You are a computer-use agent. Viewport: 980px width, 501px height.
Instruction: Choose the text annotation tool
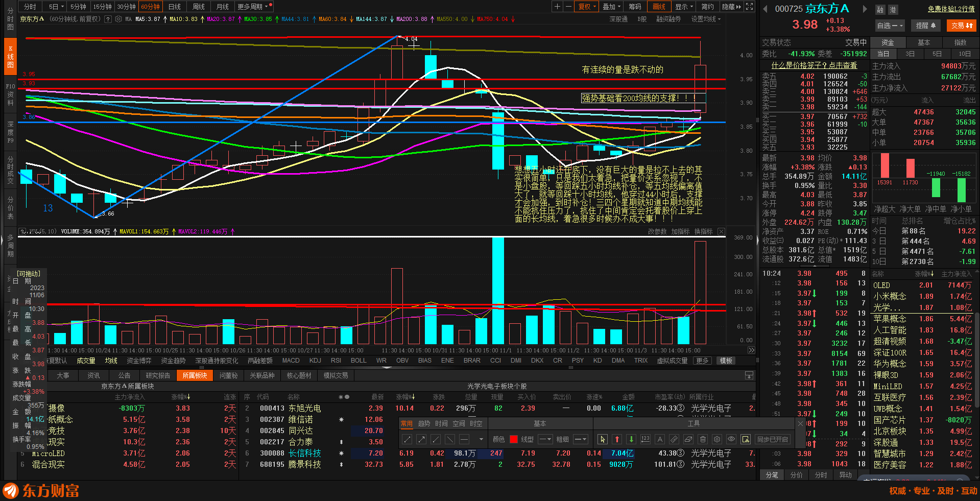[660, 439]
